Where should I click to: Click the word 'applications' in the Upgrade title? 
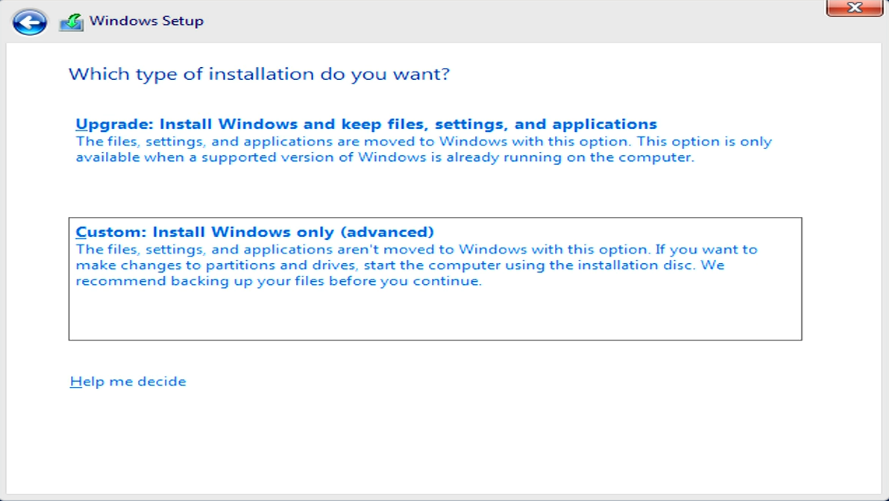(x=604, y=124)
